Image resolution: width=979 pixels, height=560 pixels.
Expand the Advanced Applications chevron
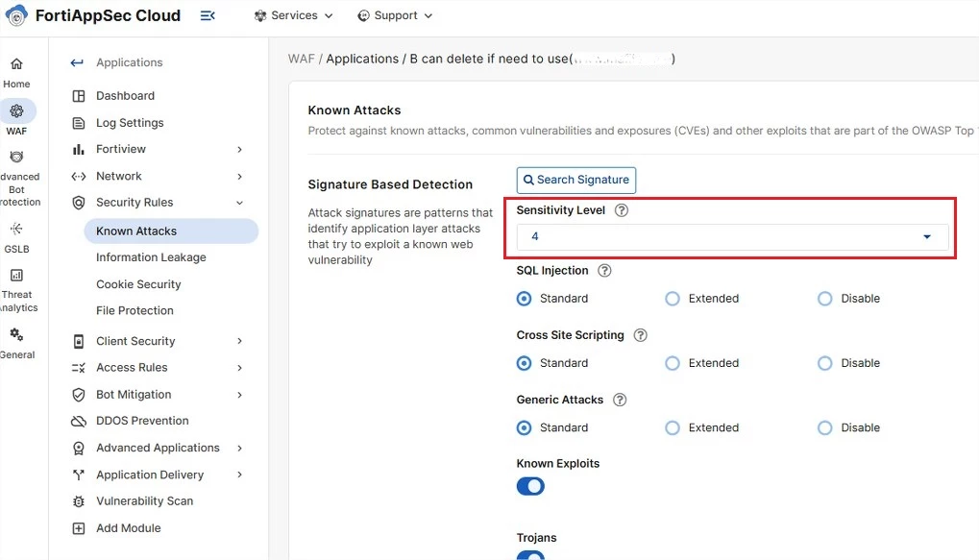240,449
